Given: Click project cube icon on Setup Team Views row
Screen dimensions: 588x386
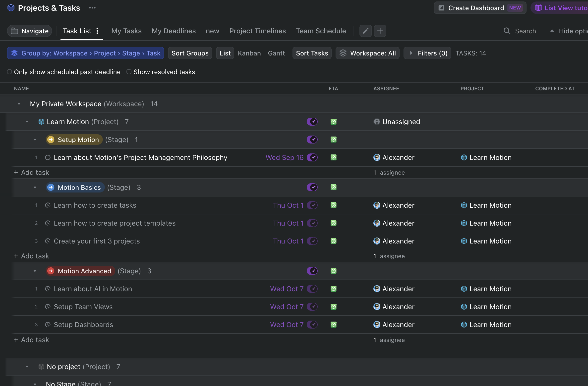Looking at the screenshot, I should pos(464,307).
